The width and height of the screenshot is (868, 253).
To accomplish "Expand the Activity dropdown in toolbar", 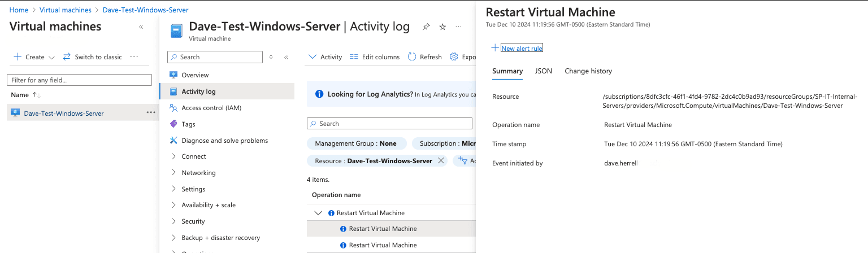I will click(x=313, y=57).
